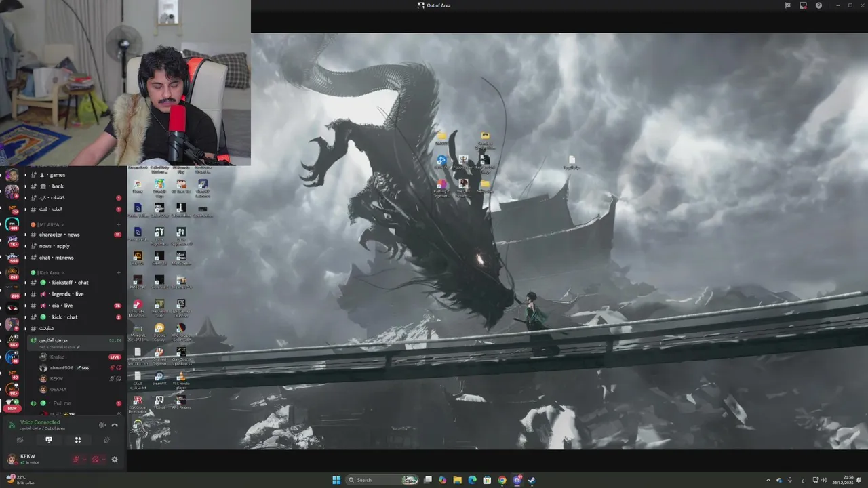868x488 pixels.
Task: Click ahmed506 in the voice channel
Action: (x=80, y=368)
